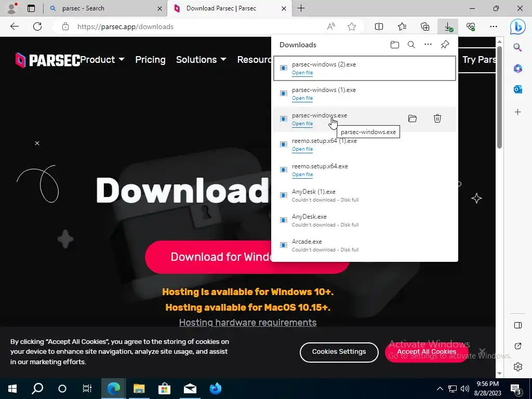Open taskbar clock showing 9:56 PM

(x=487, y=389)
